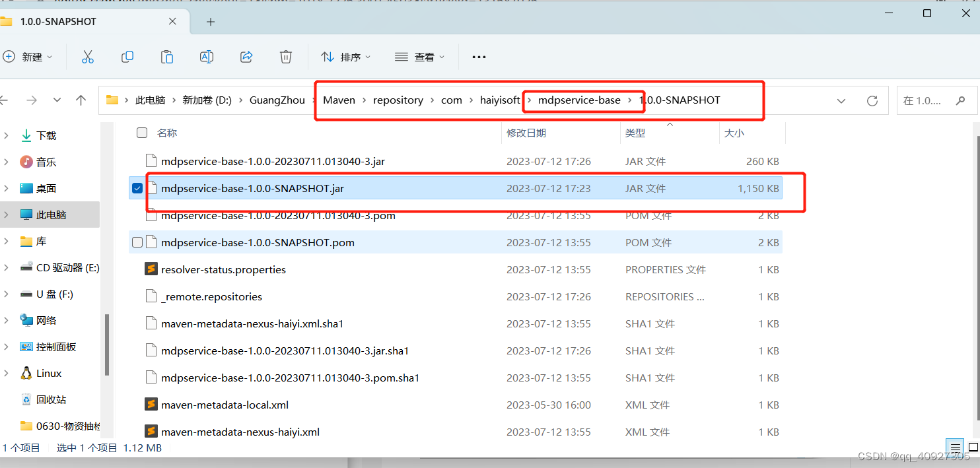The width and height of the screenshot is (980, 468).
Task: Click the Delete trash icon
Action: [x=286, y=57]
